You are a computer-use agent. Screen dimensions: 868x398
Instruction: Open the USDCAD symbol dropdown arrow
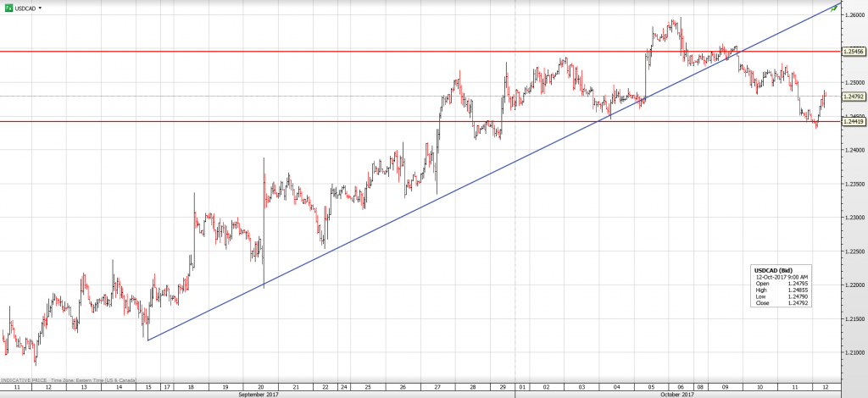(x=40, y=8)
